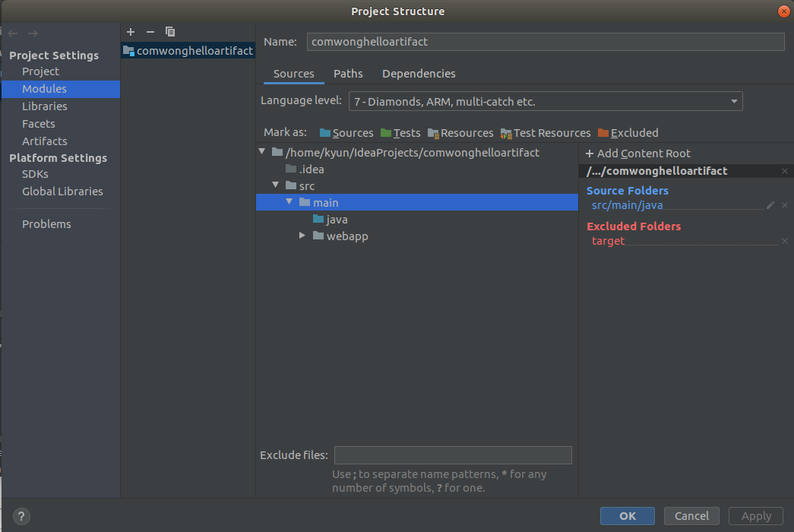Remove the comwonghelloartifact content root
Image resolution: width=794 pixels, height=532 pixels.
coord(785,171)
